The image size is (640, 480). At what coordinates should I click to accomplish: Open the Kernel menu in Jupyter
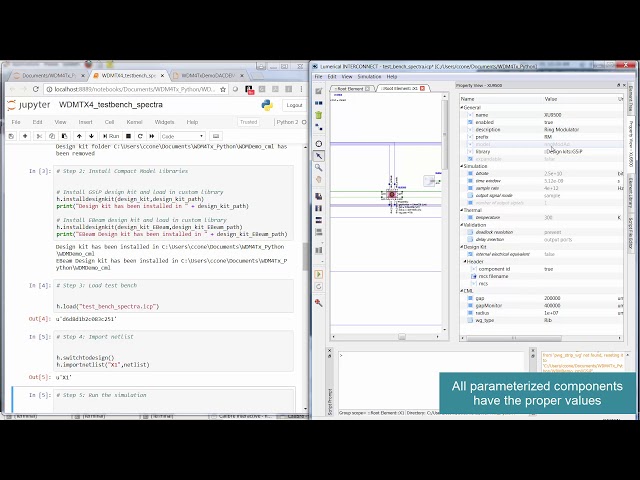point(134,122)
